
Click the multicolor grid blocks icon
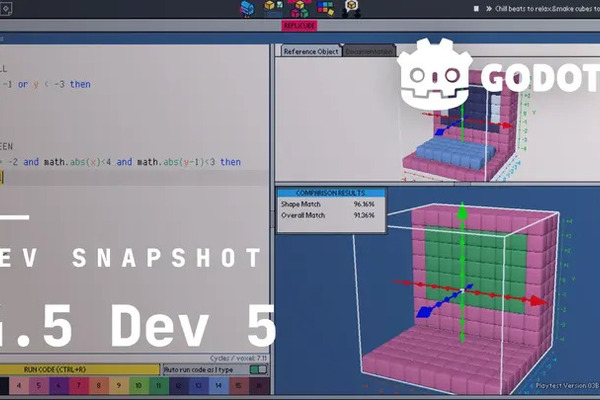point(326,8)
